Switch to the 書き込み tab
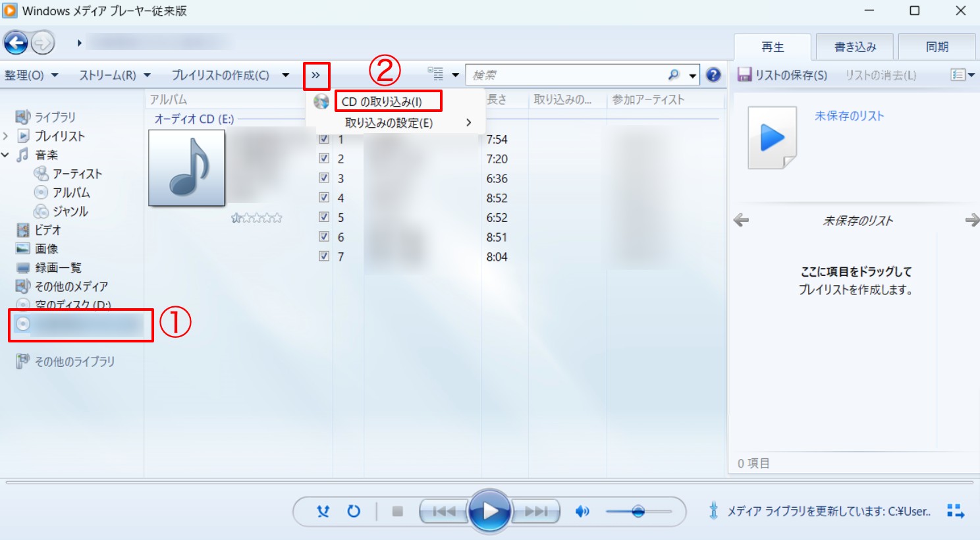Screen dimensions: 980x540 (x=855, y=47)
